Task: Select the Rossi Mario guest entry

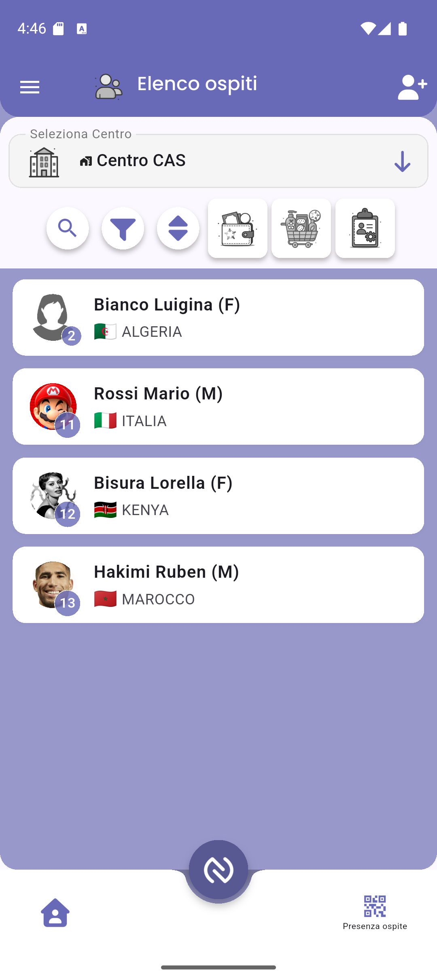Action: [x=218, y=406]
